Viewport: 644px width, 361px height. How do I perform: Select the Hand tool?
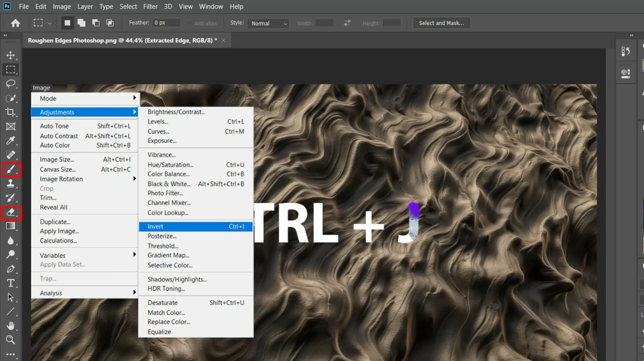[x=11, y=326]
